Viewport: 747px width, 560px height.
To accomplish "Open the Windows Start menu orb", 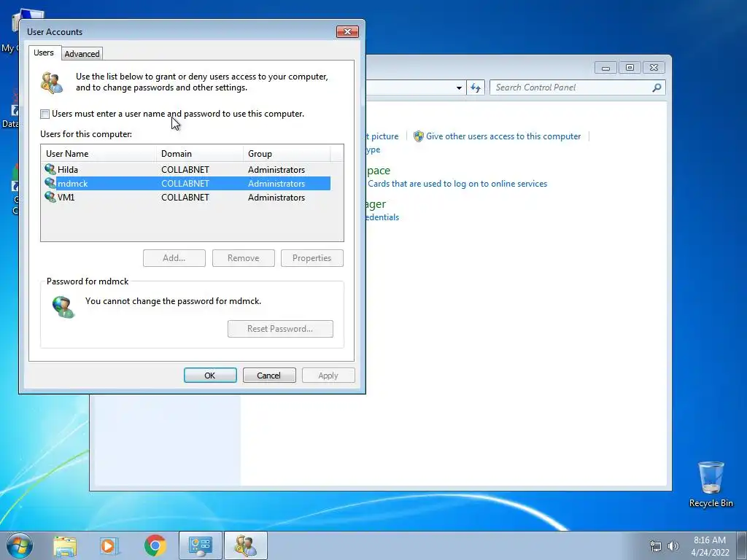I will pyautogui.click(x=20, y=545).
